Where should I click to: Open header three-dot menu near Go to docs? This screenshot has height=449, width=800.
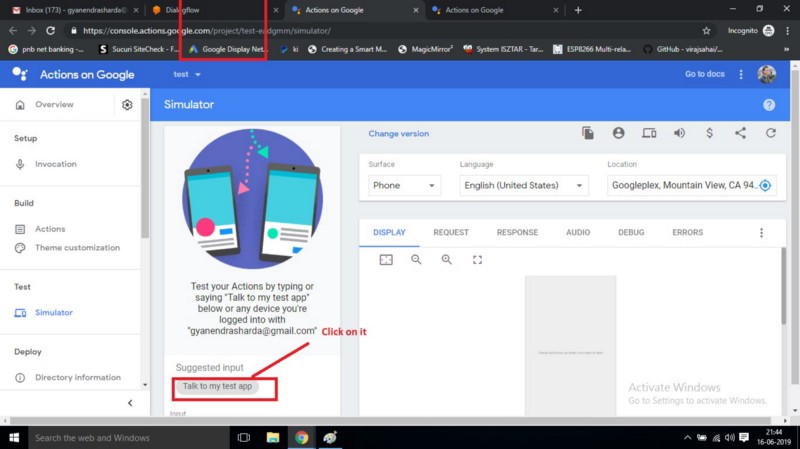(x=741, y=74)
